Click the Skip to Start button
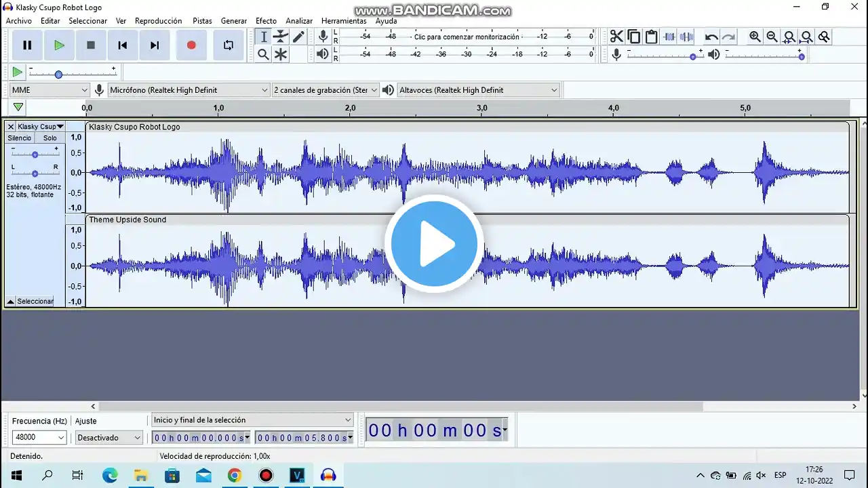The height and width of the screenshot is (488, 868). click(123, 45)
